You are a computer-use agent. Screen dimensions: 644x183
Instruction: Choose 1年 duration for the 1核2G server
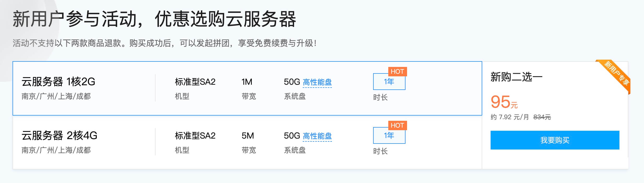[389, 82]
